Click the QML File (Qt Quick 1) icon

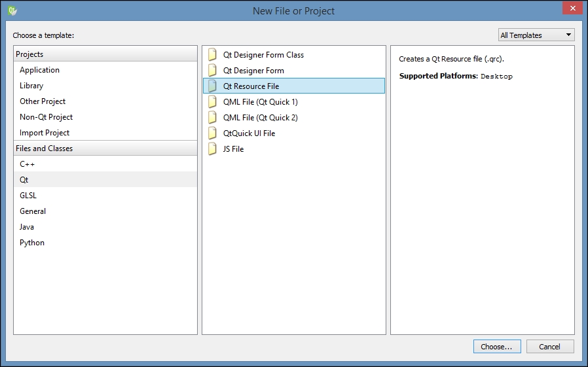click(212, 102)
